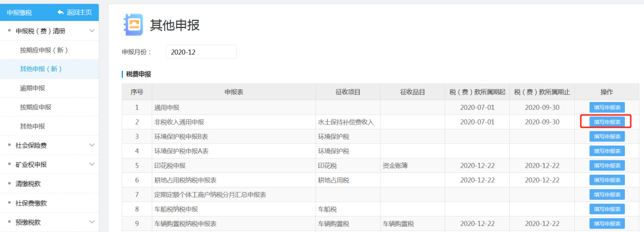Click the 序号 column header

click(137, 92)
